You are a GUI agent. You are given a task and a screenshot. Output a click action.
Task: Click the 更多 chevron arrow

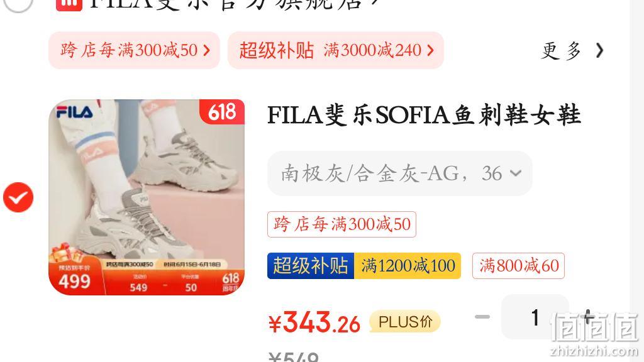599,50
